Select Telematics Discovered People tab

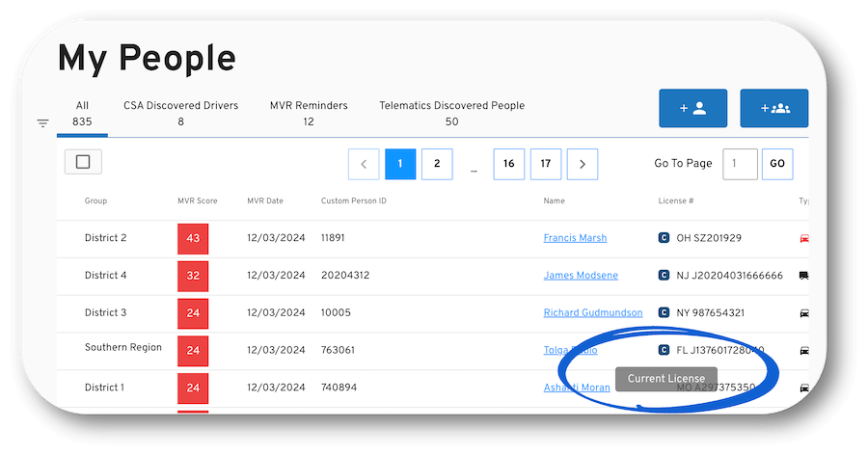451,113
